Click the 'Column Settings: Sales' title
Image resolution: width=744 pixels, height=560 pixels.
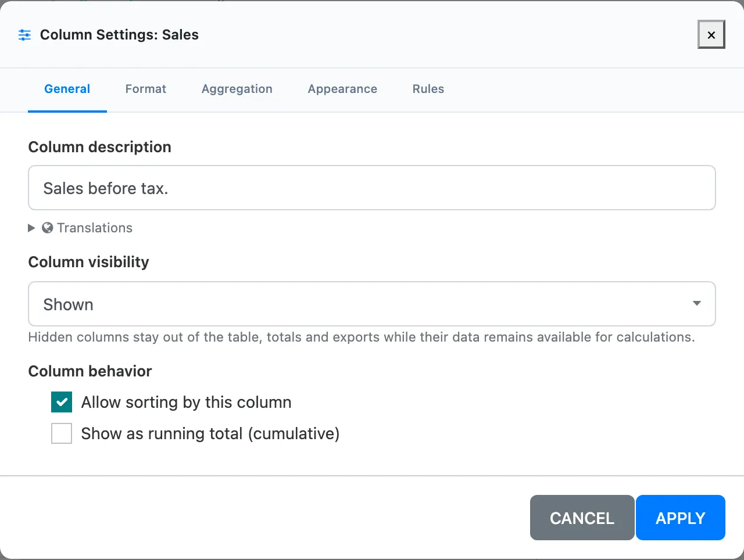tap(119, 35)
